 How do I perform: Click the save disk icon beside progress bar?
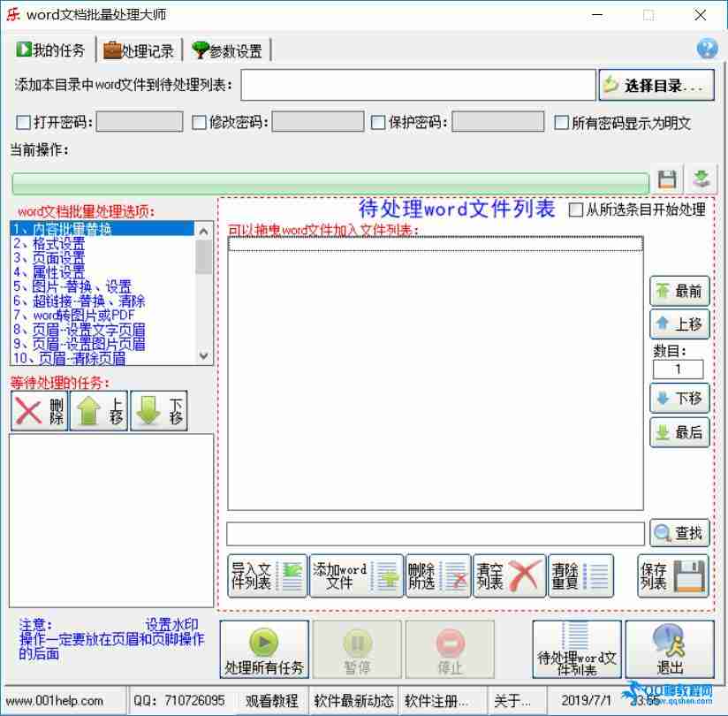[667, 179]
